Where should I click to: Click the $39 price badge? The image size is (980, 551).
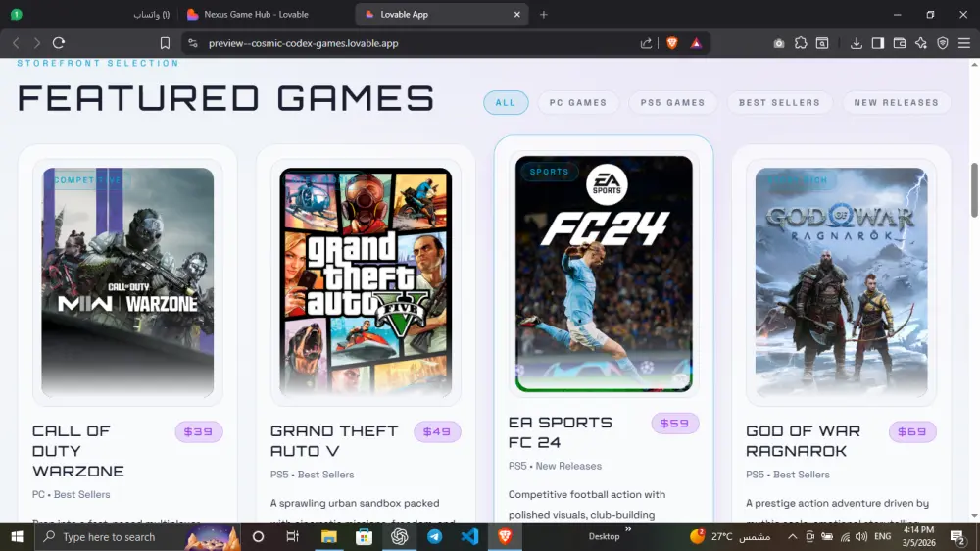(199, 431)
